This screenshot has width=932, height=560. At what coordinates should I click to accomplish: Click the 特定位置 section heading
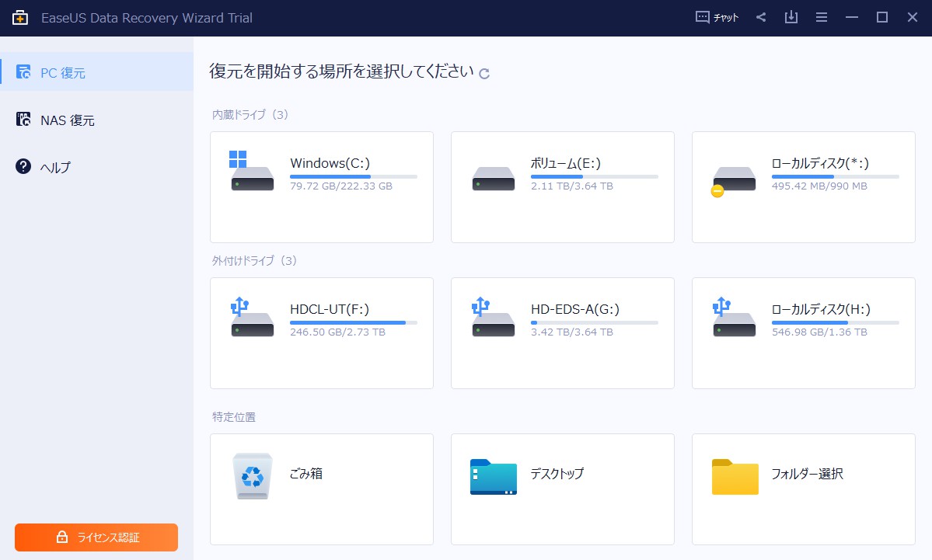(234, 417)
